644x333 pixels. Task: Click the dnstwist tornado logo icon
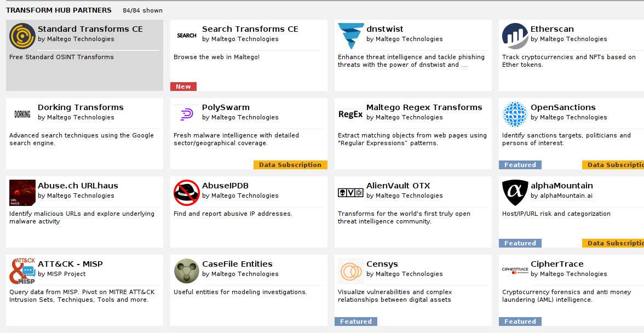coord(350,36)
